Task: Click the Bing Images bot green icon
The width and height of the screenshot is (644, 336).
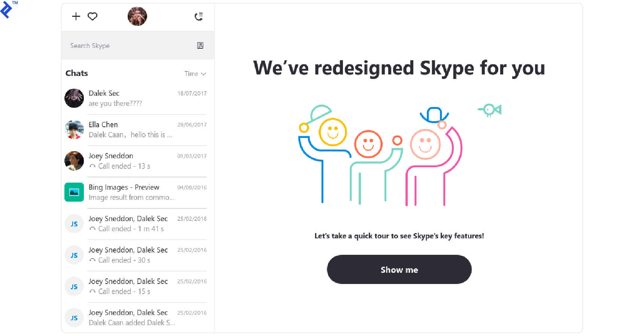Action: 74,192
